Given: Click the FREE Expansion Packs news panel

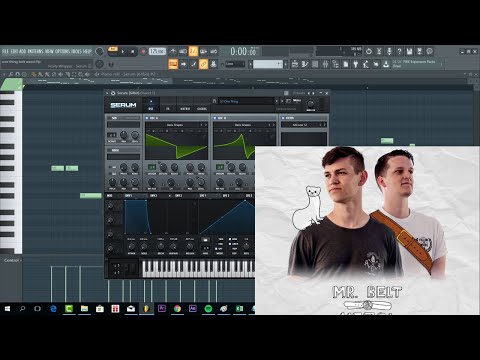Looking at the screenshot, I should [x=418, y=64].
